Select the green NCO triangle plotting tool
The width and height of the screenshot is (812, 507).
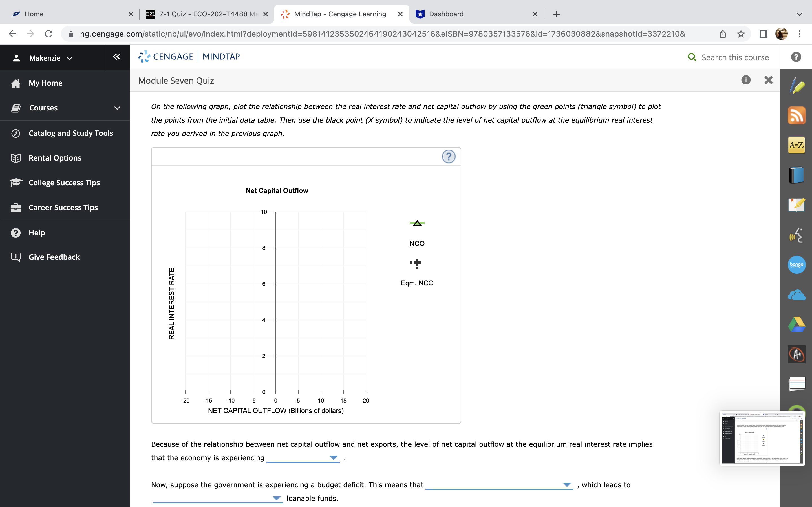417,223
